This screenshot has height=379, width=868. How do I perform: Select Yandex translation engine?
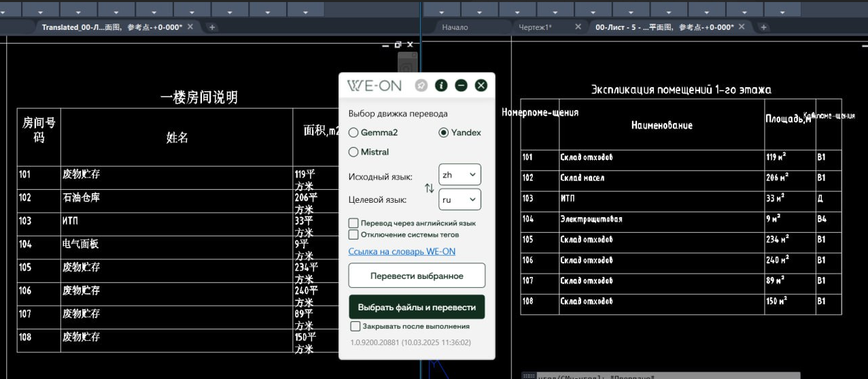[x=444, y=133]
